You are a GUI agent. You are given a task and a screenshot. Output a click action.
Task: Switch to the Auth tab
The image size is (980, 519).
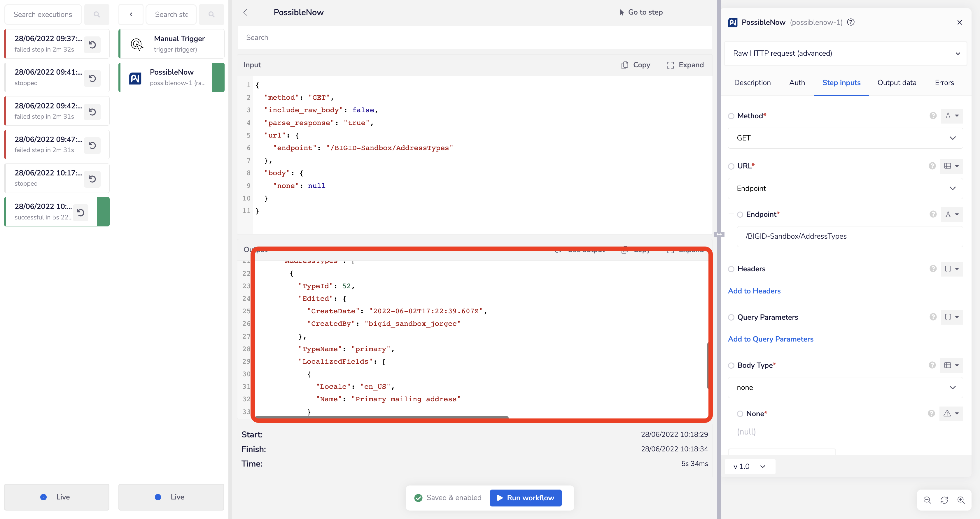click(x=797, y=82)
